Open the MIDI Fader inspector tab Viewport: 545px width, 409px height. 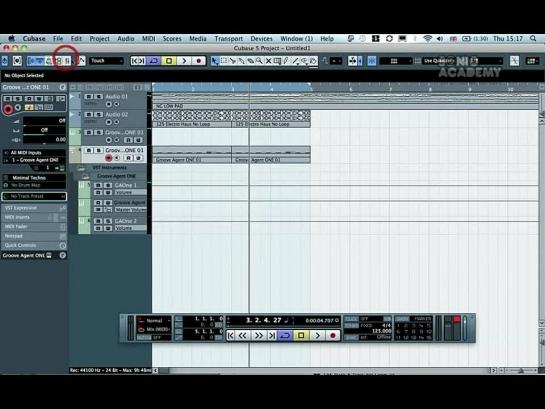[x=34, y=227]
